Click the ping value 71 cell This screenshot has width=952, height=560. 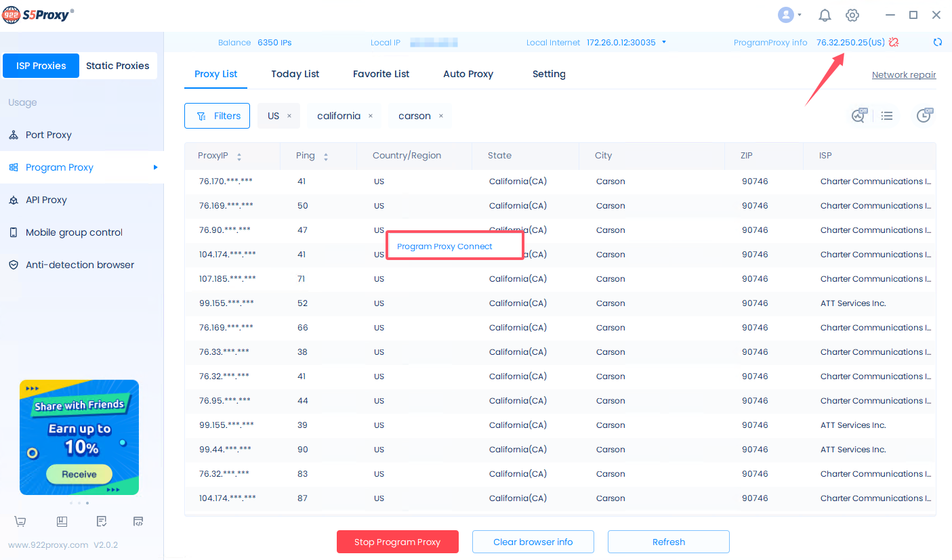302,279
